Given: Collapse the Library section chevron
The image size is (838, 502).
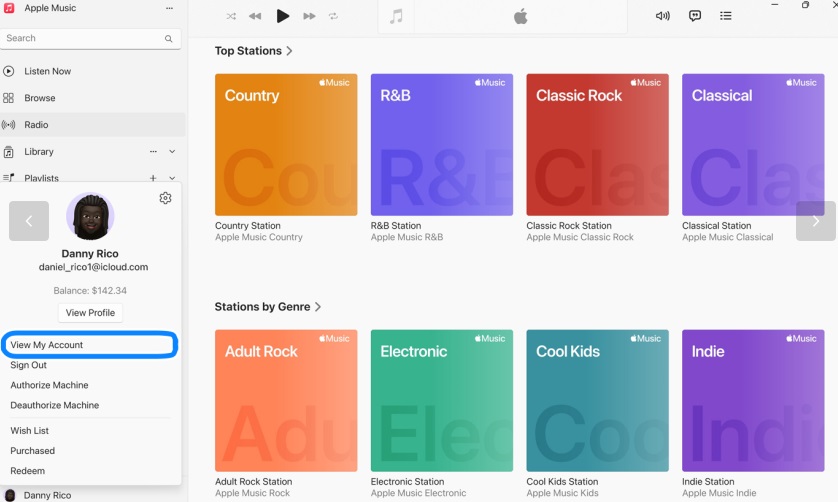Looking at the screenshot, I should [172, 151].
